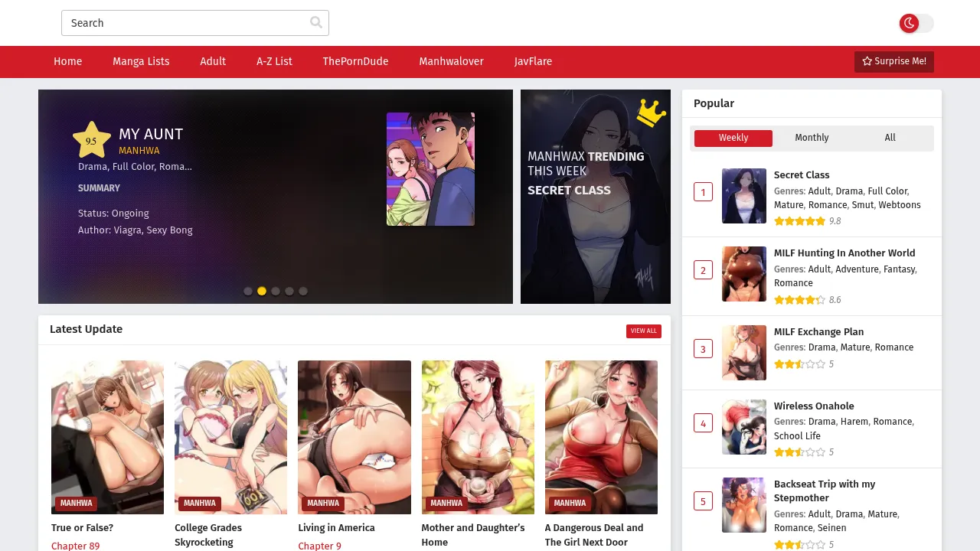Show All-time popular tab
The height and width of the screenshot is (551, 980).
(890, 138)
